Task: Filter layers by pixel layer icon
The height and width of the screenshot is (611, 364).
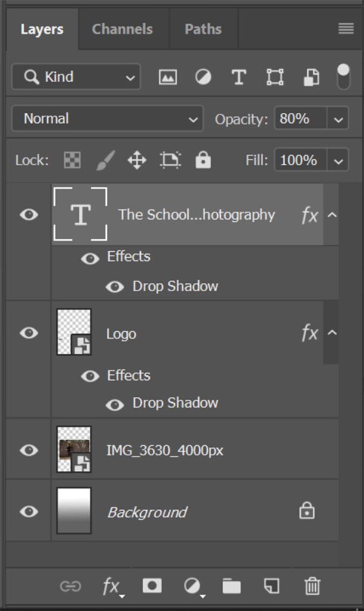Action: coord(168,77)
